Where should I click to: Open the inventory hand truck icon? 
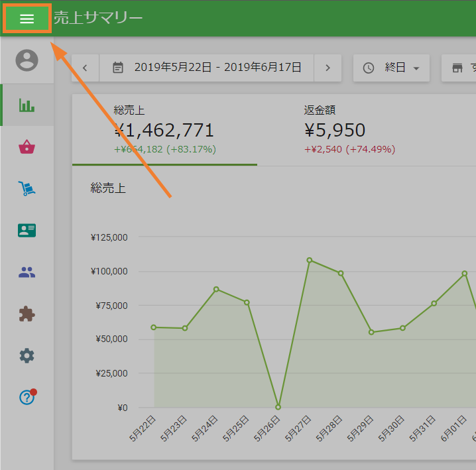27,189
